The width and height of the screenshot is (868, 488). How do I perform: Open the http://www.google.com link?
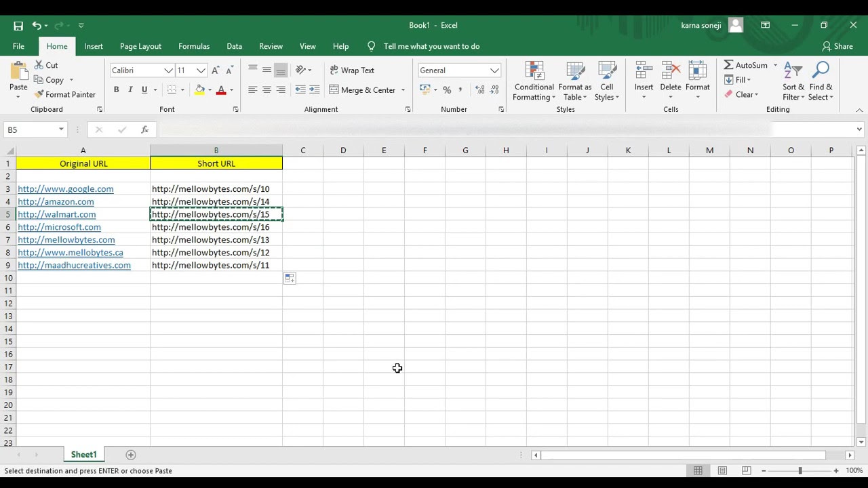click(66, 189)
